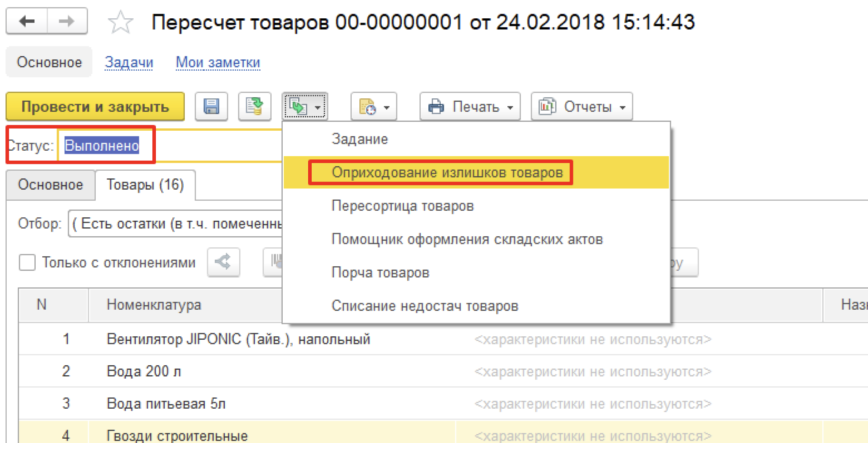Screen dimensions: 868x457
Task: Open the Мои заметки link
Action: 218,62
